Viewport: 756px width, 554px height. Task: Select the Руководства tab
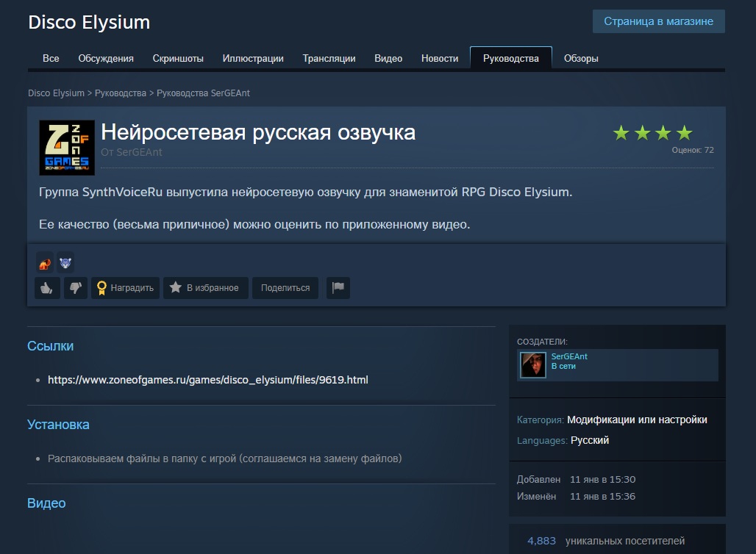(511, 58)
